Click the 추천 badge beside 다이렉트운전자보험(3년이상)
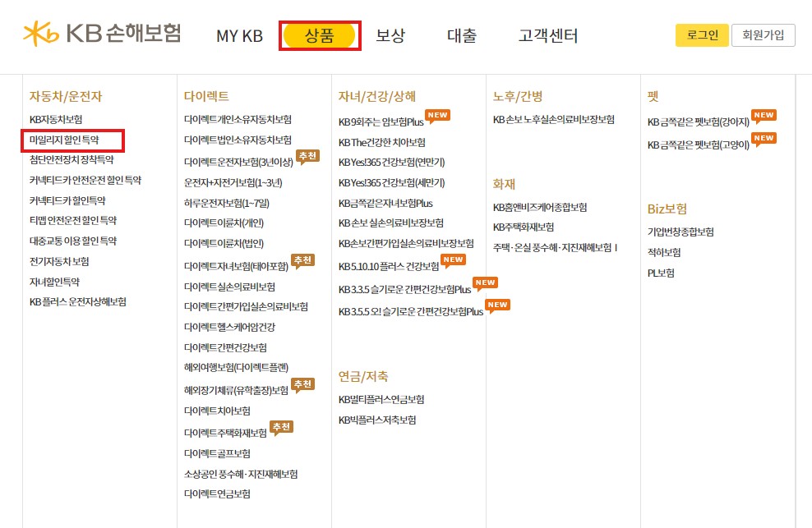812x528 pixels. [307, 155]
